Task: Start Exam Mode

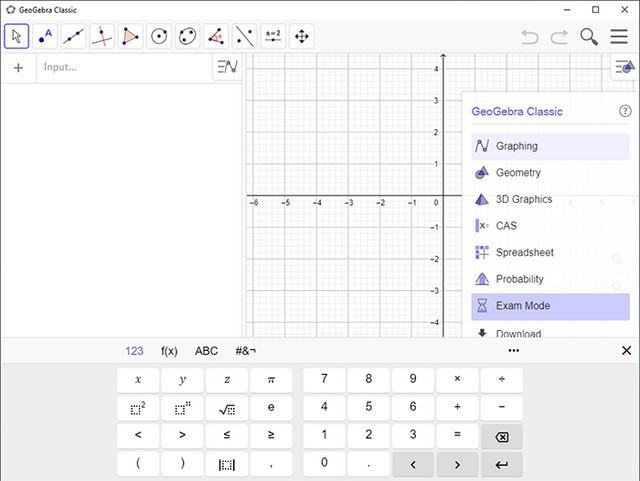Action: click(x=550, y=306)
